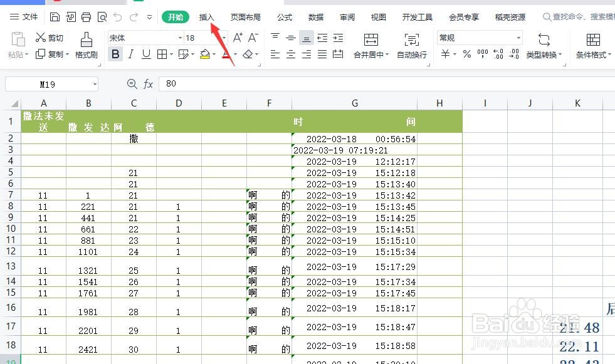This screenshot has width=615, height=364.
Task: Open the fill color dropdown arrow
Action: [x=214, y=54]
